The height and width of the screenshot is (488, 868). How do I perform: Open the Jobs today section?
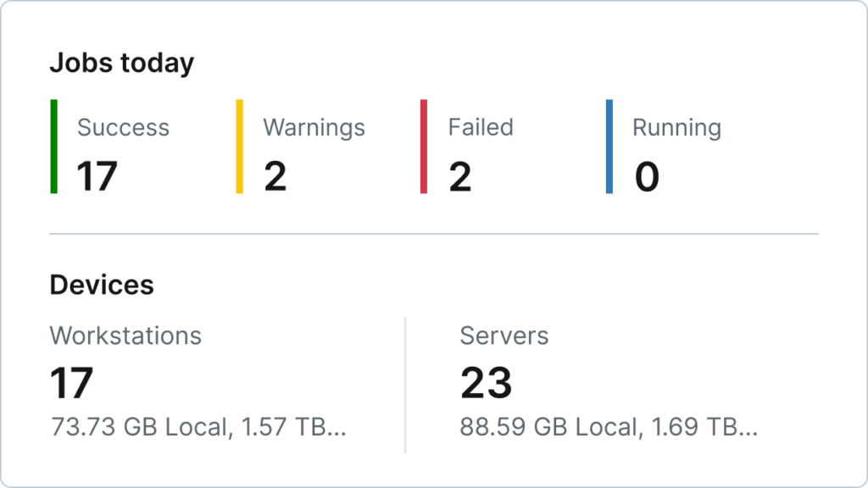[121, 62]
